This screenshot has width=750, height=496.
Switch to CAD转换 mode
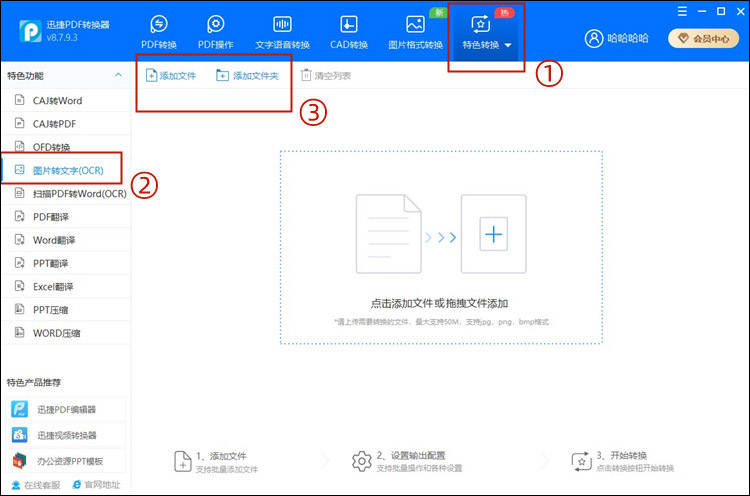click(348, 32)
